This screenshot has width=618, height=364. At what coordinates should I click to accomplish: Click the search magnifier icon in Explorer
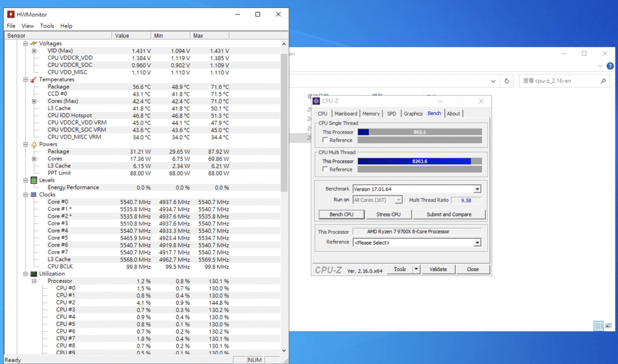tap(603, 81)
